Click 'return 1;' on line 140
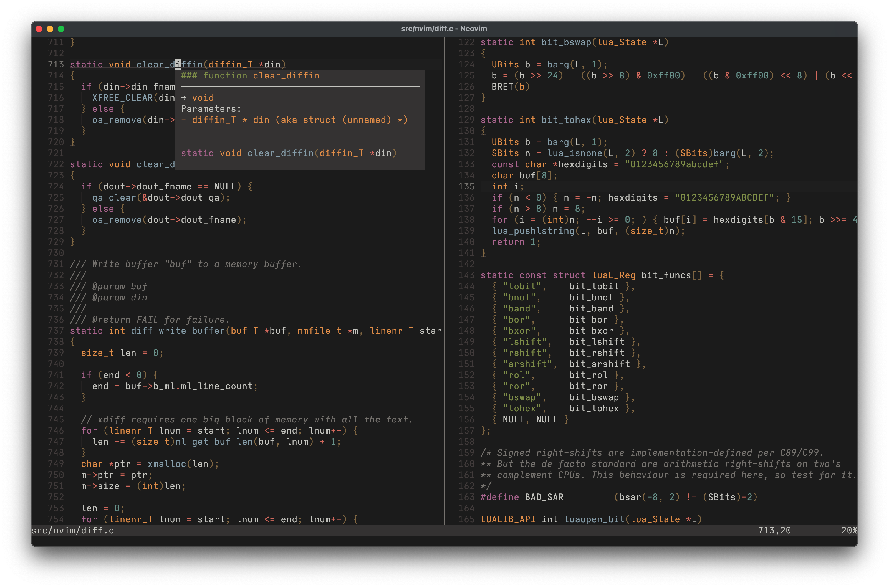Screen dimensions: 889x588 tap(516, 242)
